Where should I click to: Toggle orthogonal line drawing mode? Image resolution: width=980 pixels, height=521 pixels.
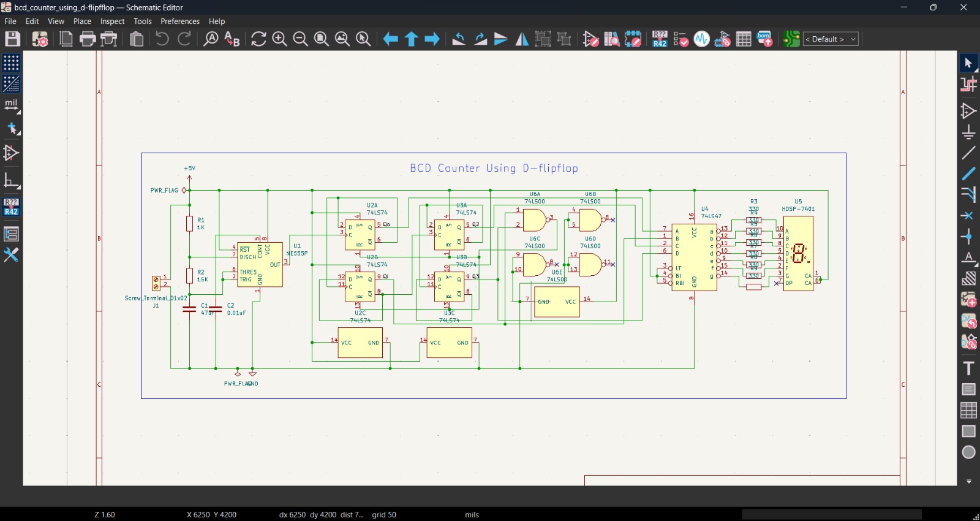coord(11,181)
